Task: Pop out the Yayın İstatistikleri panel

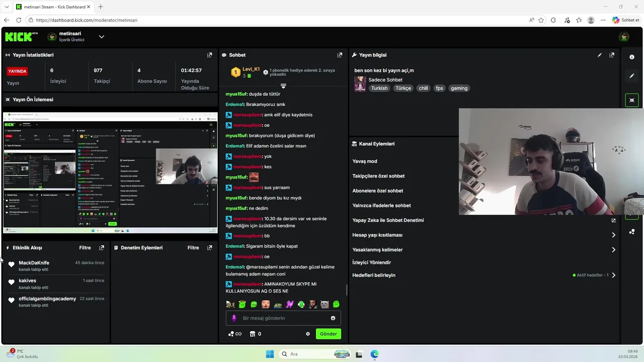Action: click(210, 55)
